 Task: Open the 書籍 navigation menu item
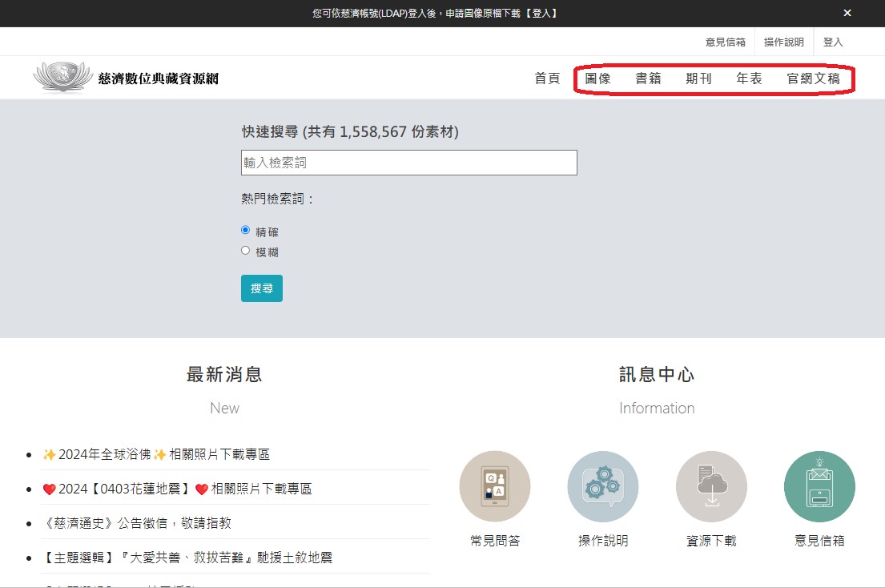(x=648, y=79)
